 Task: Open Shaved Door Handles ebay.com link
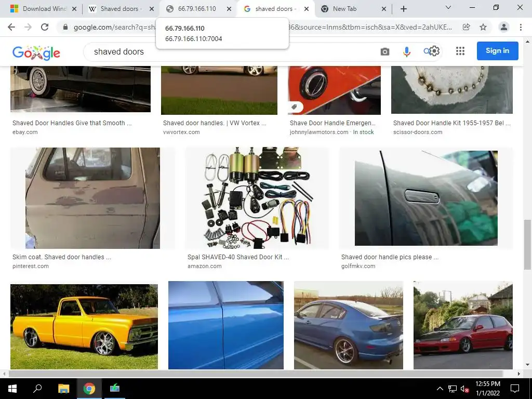click(x=72, y=123)
